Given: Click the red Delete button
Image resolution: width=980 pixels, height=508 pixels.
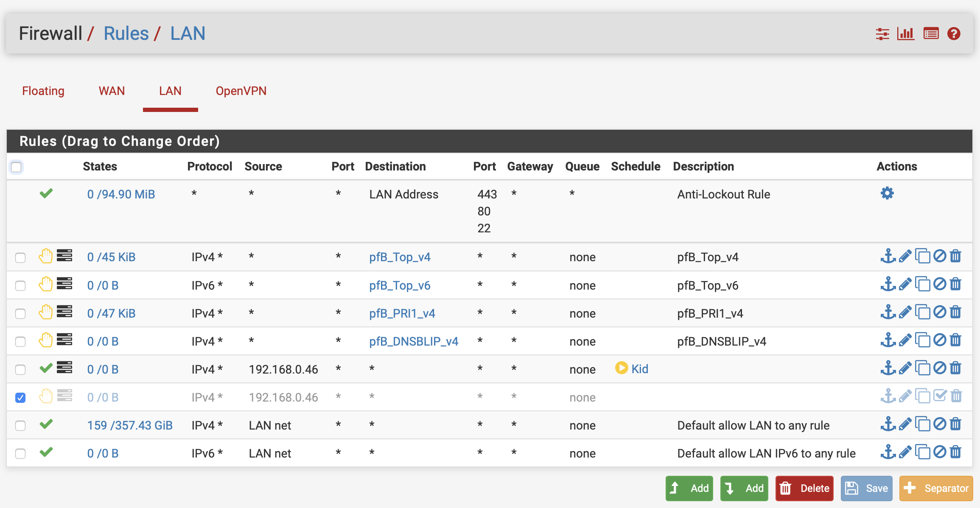Looking at the screenshot, I should pyautogui.click(x=804, y=488).
